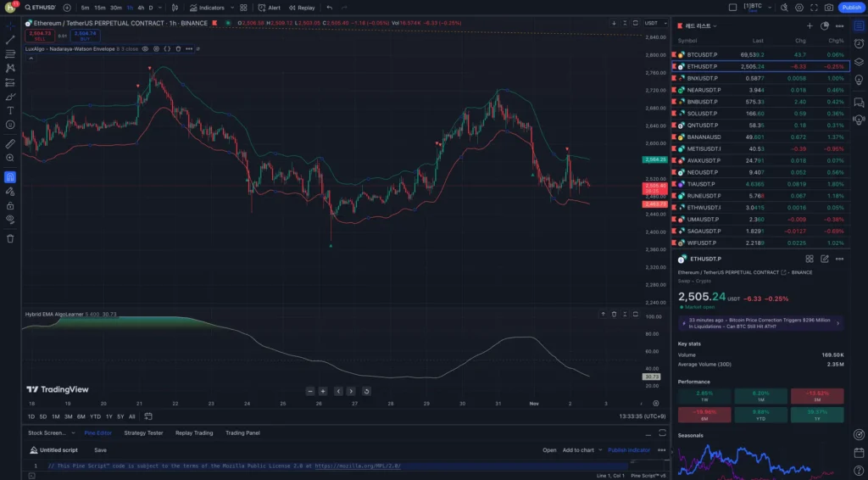Switch to the Strategy Tester tab

(x=143, y=433)
